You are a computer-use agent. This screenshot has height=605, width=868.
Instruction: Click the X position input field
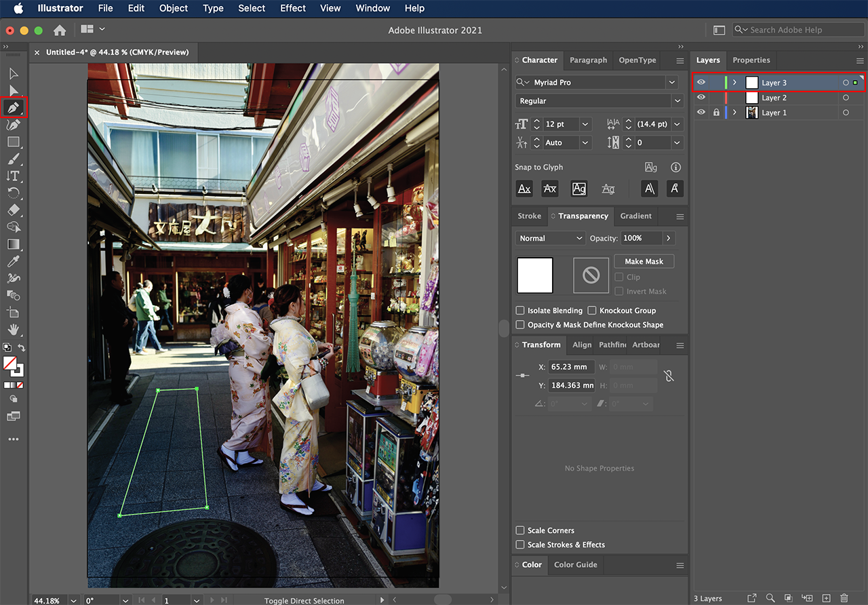[x=571, y=367]
